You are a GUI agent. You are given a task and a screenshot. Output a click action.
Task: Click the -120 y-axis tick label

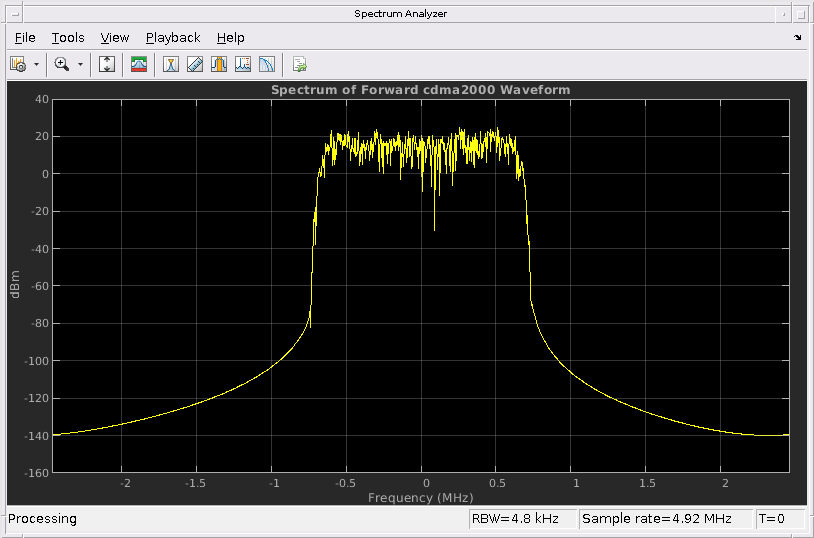pyautogui.click(x=36, y=398)
